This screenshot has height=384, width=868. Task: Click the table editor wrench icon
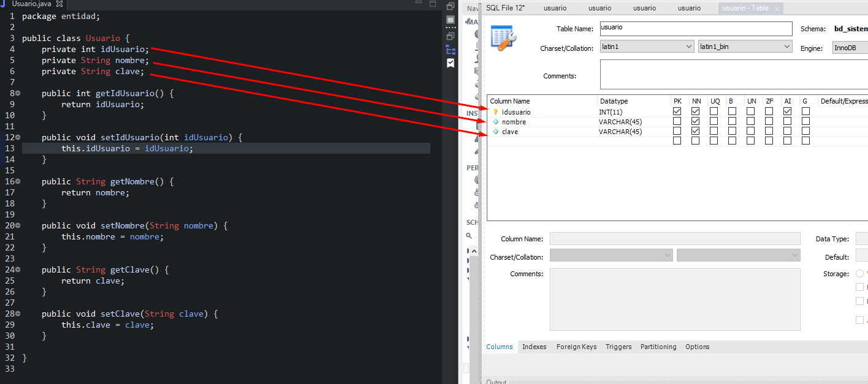(x=503, y=39)
